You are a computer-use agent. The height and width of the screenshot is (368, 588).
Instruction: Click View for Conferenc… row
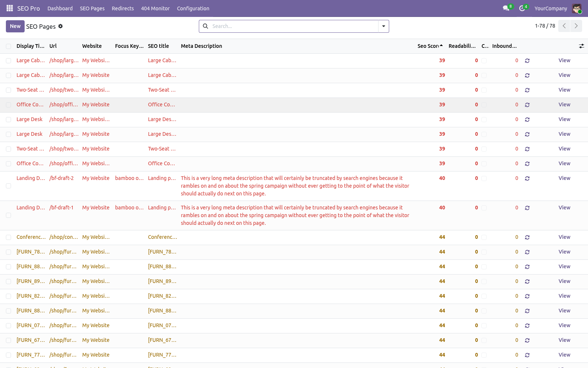[564, 237]
